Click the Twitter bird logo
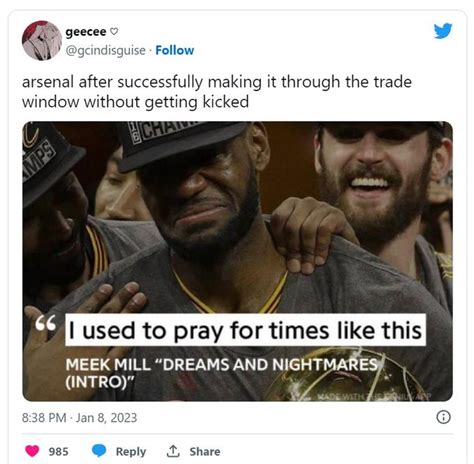Viewport: 474px width, 464px height. click(443, 31)
